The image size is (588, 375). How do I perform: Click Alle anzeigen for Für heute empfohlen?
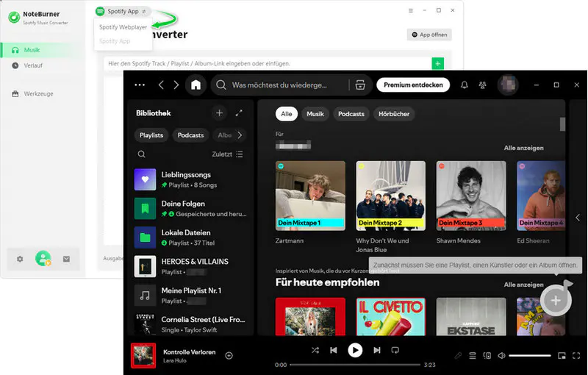[x=523, y=285]
